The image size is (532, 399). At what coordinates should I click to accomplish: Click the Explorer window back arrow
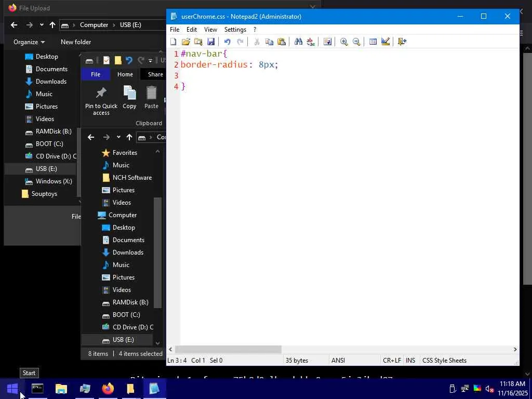click(x=91, y=137)
